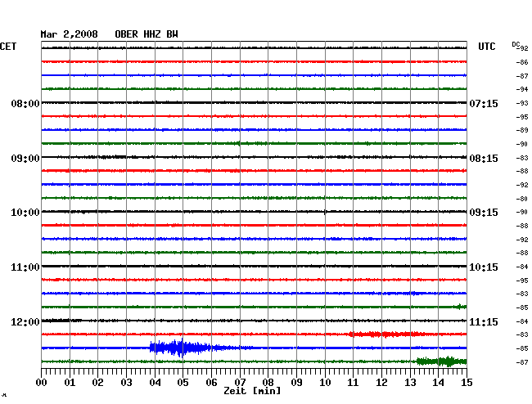Click the DC offset value -80
Viewport: 532px width, 404px height.
tap(522, 199)
